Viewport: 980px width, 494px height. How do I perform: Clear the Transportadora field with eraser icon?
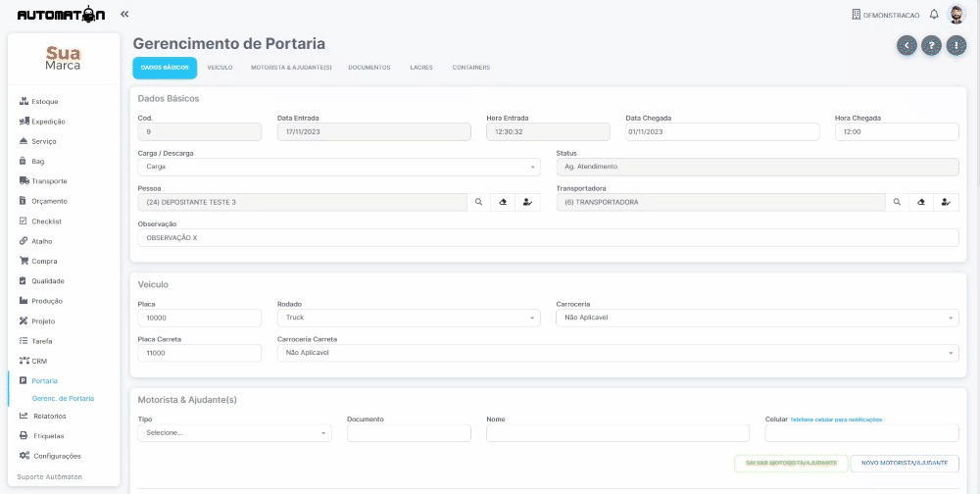click(920, 202)
